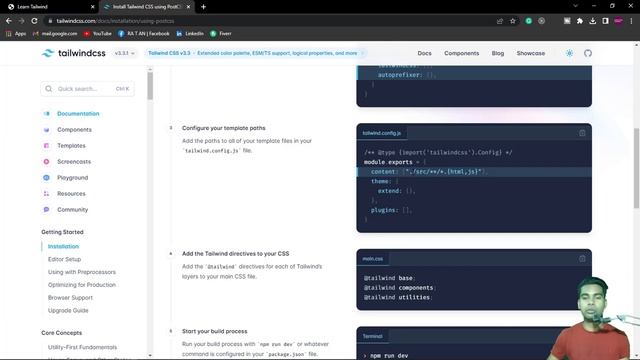640x360 pixels.
Task: Click 'Add the Tailwind directives' heading
Action: point(236,253)
